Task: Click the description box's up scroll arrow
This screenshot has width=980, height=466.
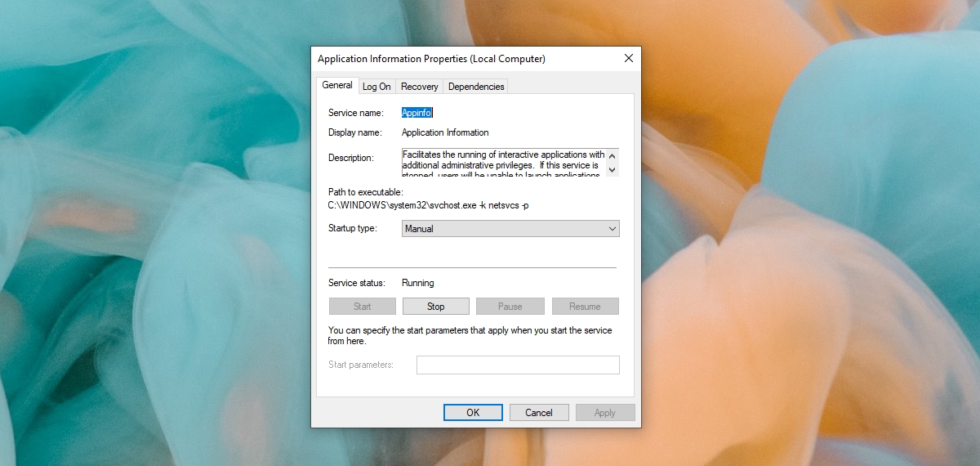Action: click(x=612, y=155)
